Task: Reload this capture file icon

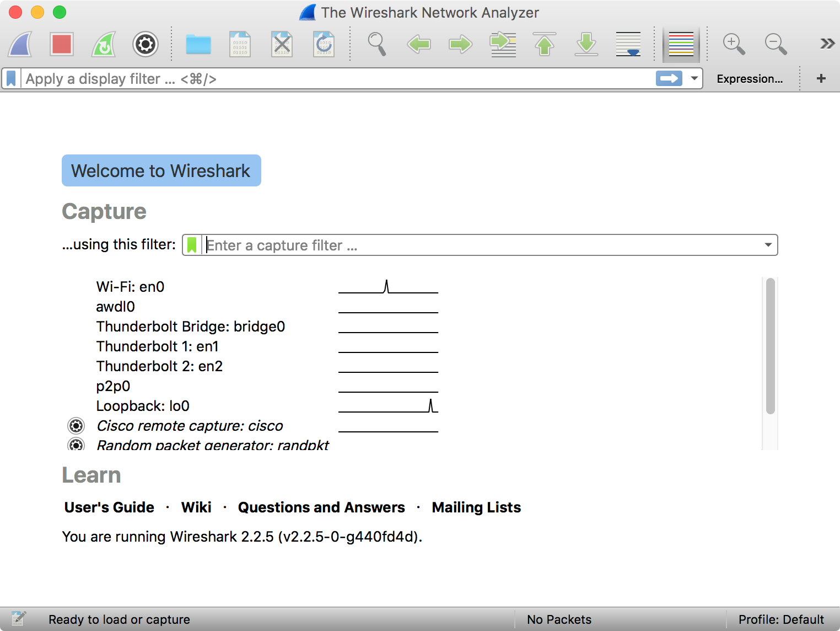Action: click(324, 44)
